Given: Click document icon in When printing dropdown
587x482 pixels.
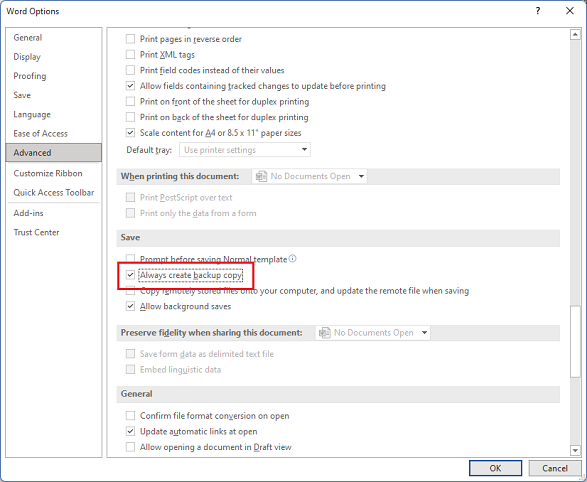Looking at the screenshot, I should tap(261, 176).
